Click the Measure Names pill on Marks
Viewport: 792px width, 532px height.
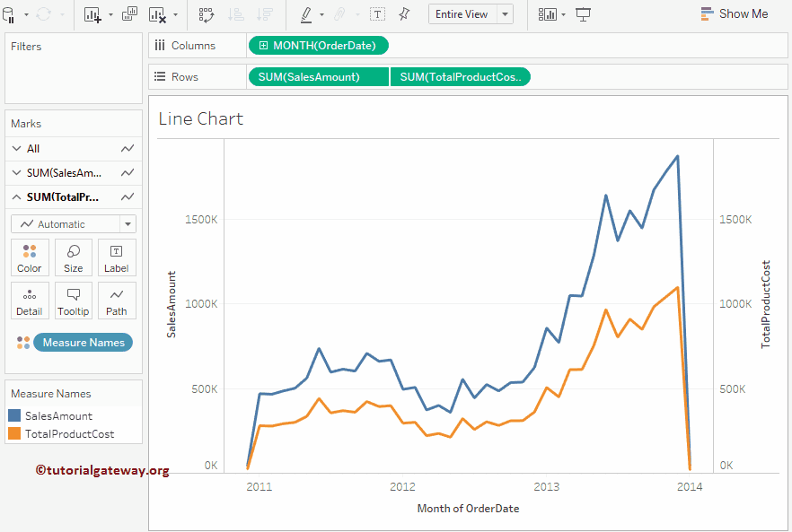click(83, 342)
